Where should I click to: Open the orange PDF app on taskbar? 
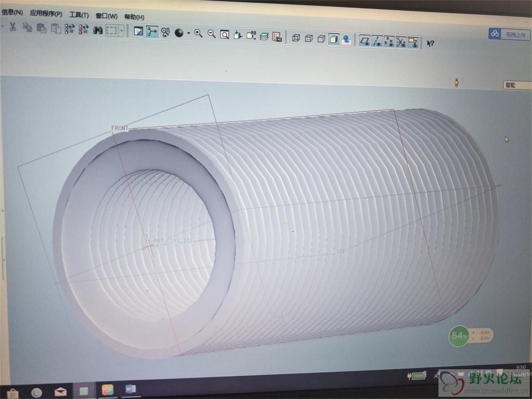tap(108, 390)
